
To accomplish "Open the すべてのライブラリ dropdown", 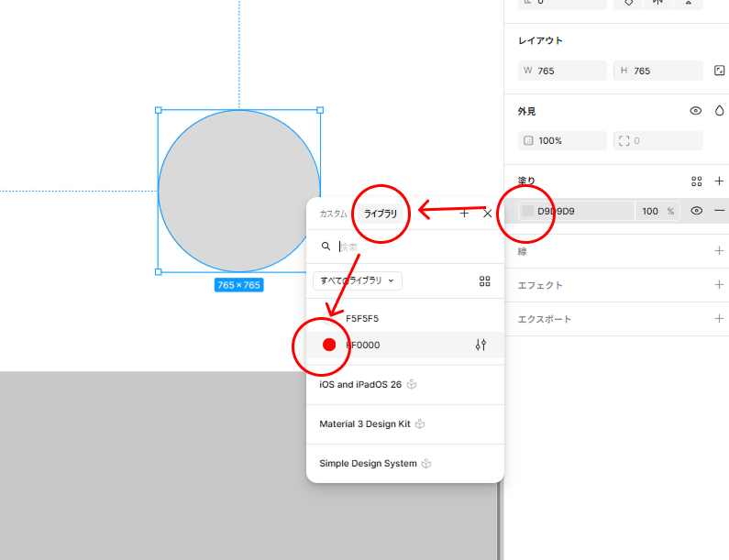I will [358, 280].
